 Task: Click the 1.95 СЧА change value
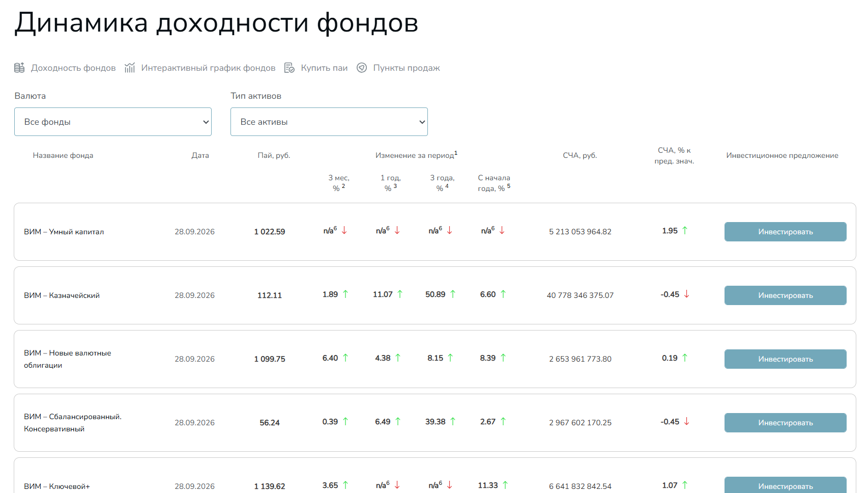(x=670, y=231)
